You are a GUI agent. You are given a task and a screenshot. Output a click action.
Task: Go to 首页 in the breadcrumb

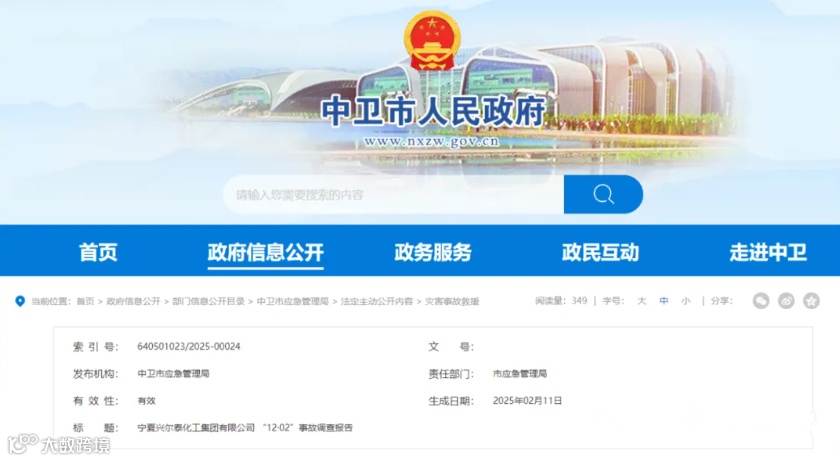(85, 301)
